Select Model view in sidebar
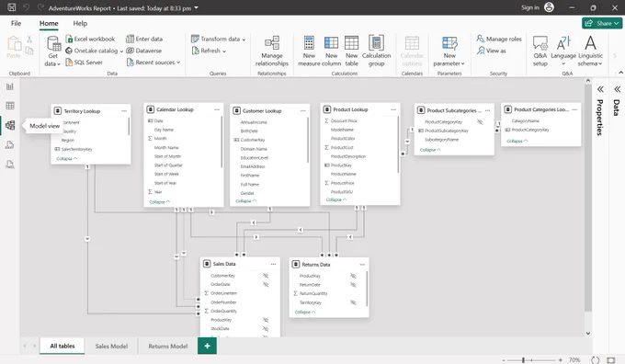The height and width of the screenshot is (364, 625). tap(10, 125)
